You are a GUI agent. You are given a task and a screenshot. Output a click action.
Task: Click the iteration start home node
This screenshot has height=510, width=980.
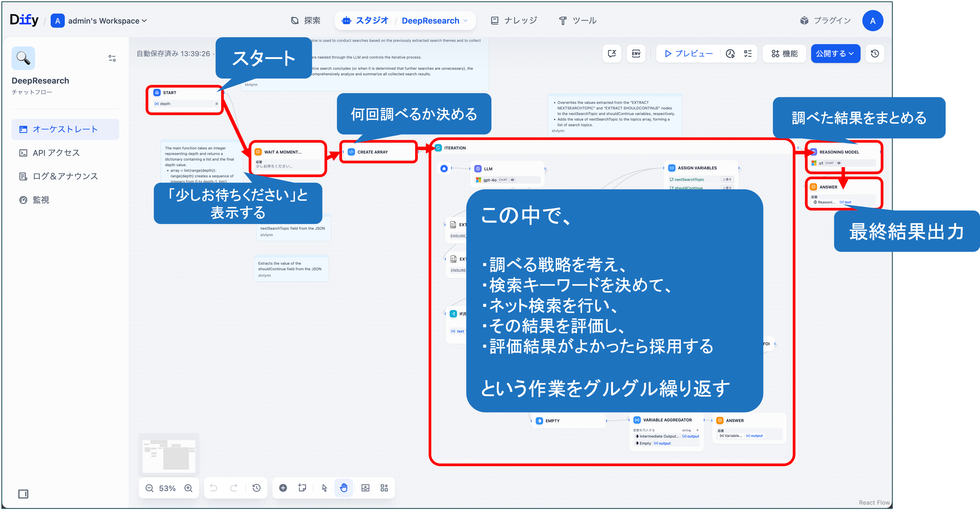coord(444,168)
